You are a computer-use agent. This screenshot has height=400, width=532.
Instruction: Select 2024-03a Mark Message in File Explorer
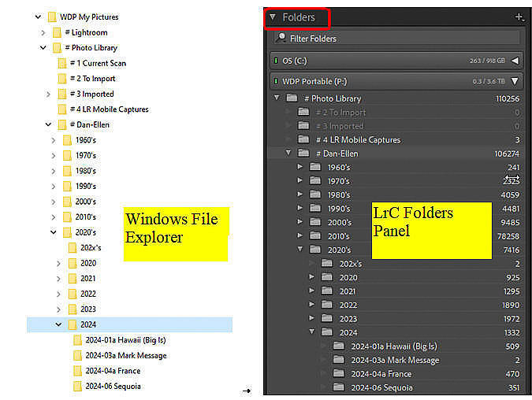(126, 355)
